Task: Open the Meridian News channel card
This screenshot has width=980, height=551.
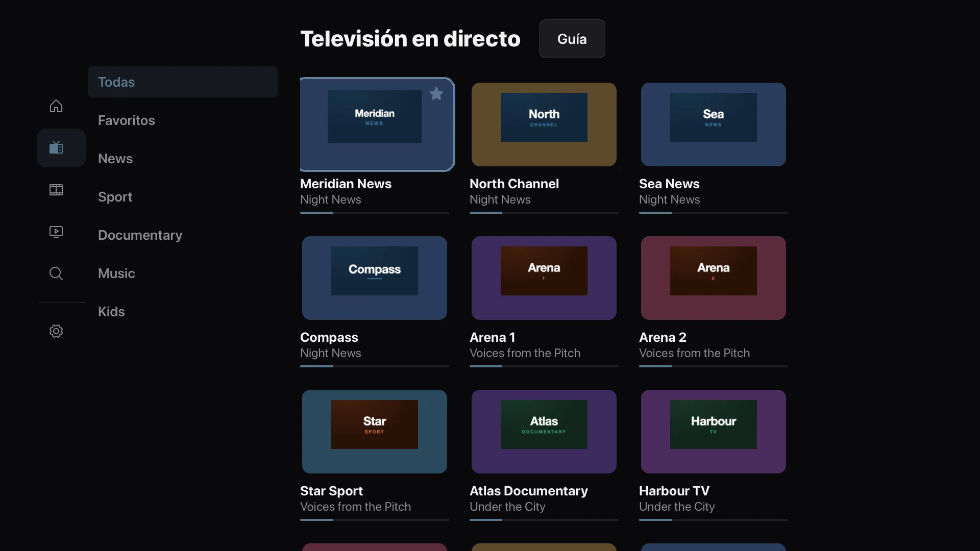Action: (377, 124)
